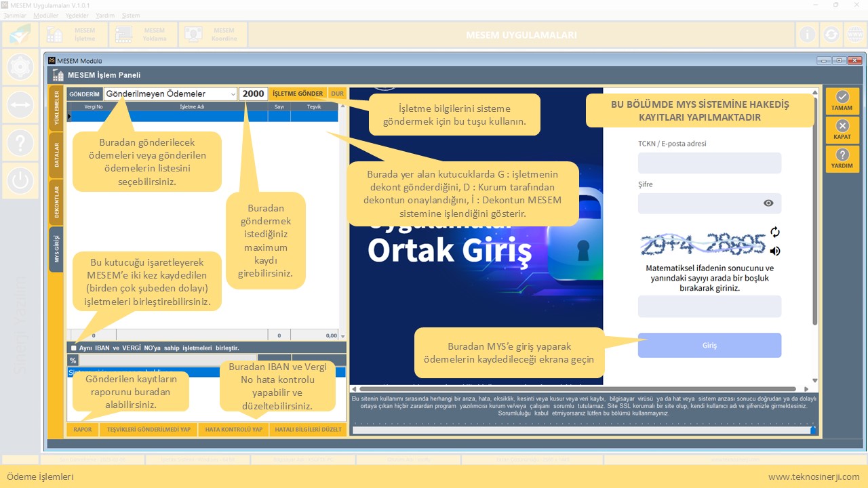Switch to the DEKONTLAR vertical tab
The width and height of the screenshot is (868, 488).
pos(57,201)
